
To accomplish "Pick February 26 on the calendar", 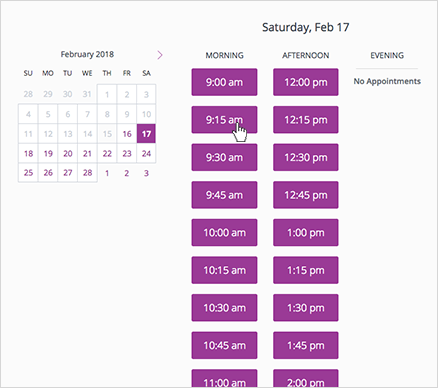I will click(48, 173).
